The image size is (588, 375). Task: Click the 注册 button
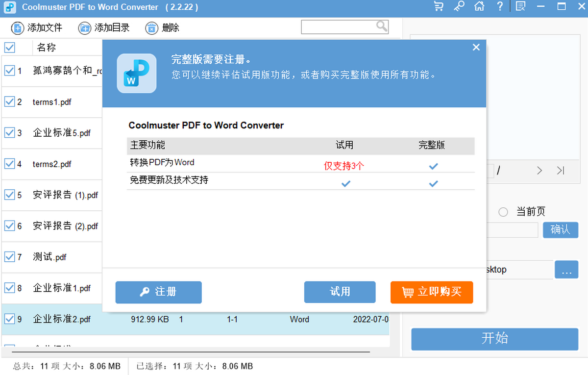(158, 292)
